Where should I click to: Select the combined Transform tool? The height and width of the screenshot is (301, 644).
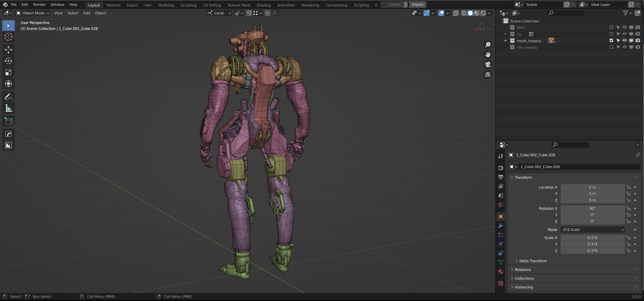pos(8,84)
